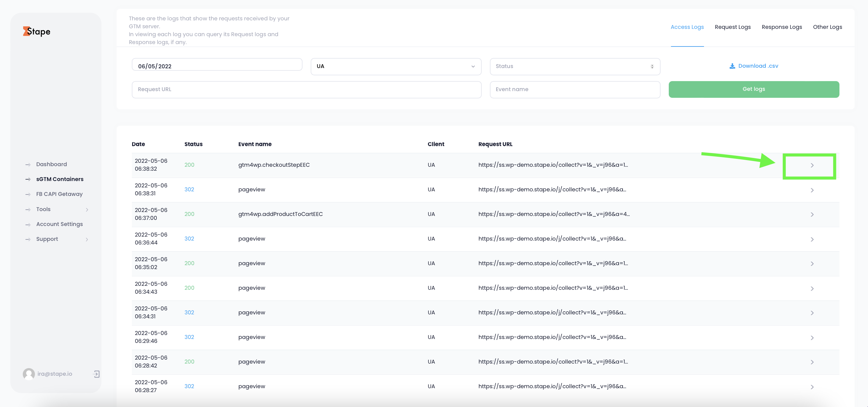Expand the gtm4wp.addProductToCartEEC row chevron
868x407 pixels.
point(812,215)
